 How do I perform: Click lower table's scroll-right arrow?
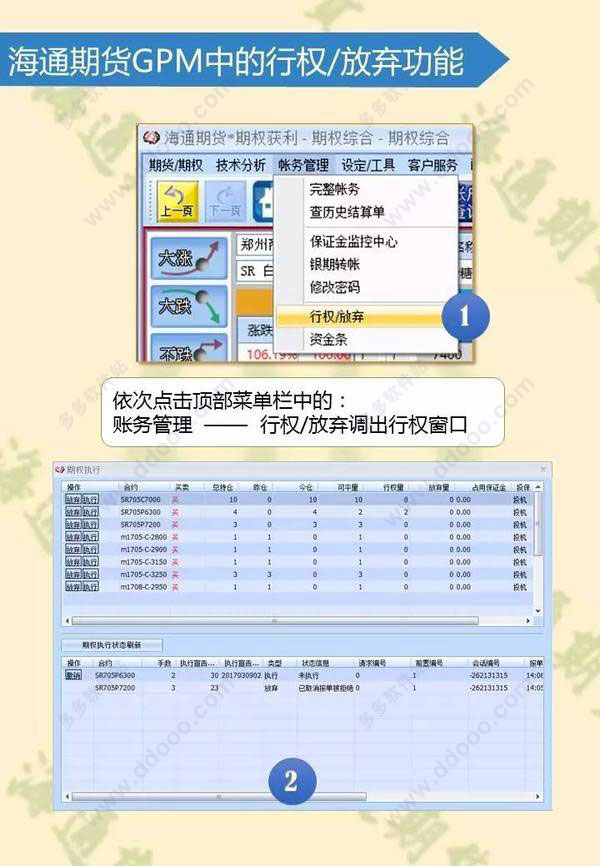coord(538,796)
